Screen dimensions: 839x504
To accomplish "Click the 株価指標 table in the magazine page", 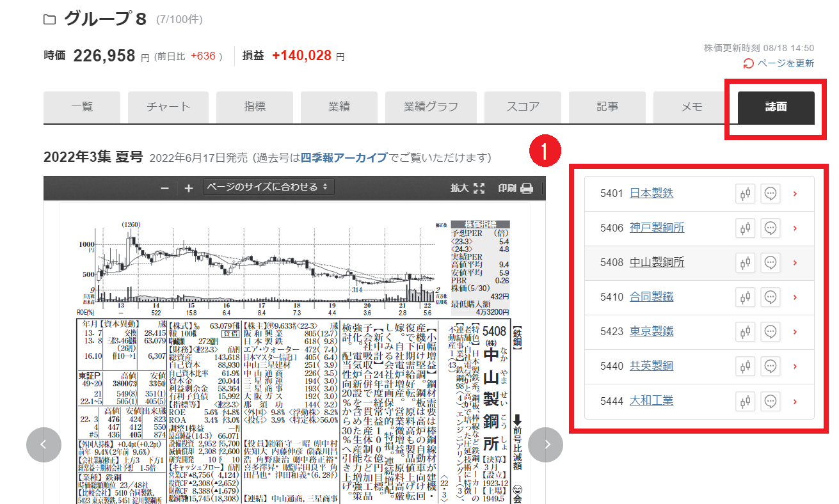I will click(x=481, y=267).
